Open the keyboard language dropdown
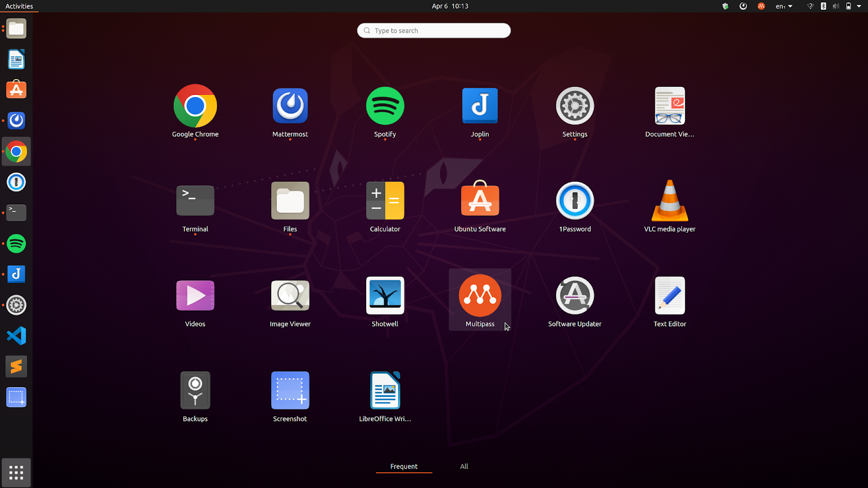868x488 pixels. tap(784, 7)
